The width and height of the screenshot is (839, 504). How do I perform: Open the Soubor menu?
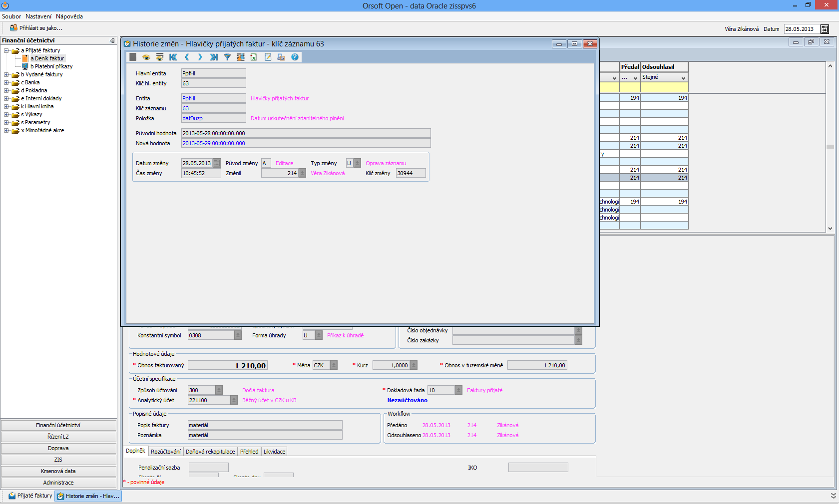tap(11, 16)
